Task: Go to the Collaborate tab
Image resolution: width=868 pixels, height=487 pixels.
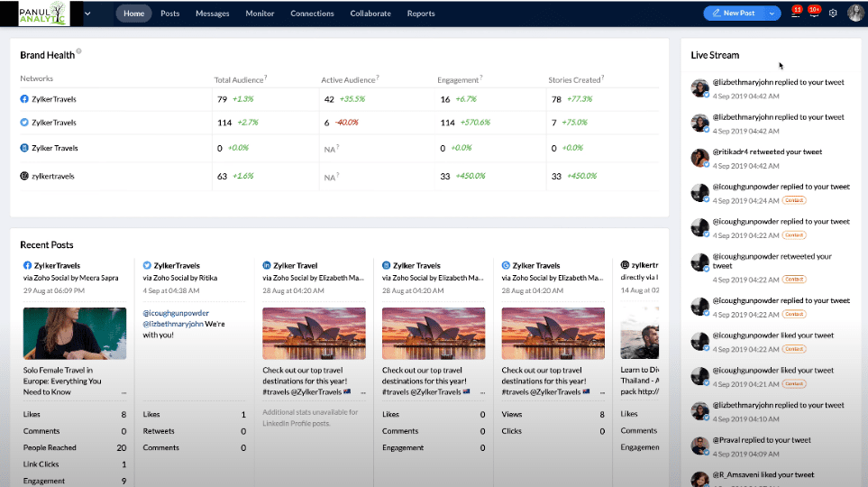Action: [x=370, y=14]
